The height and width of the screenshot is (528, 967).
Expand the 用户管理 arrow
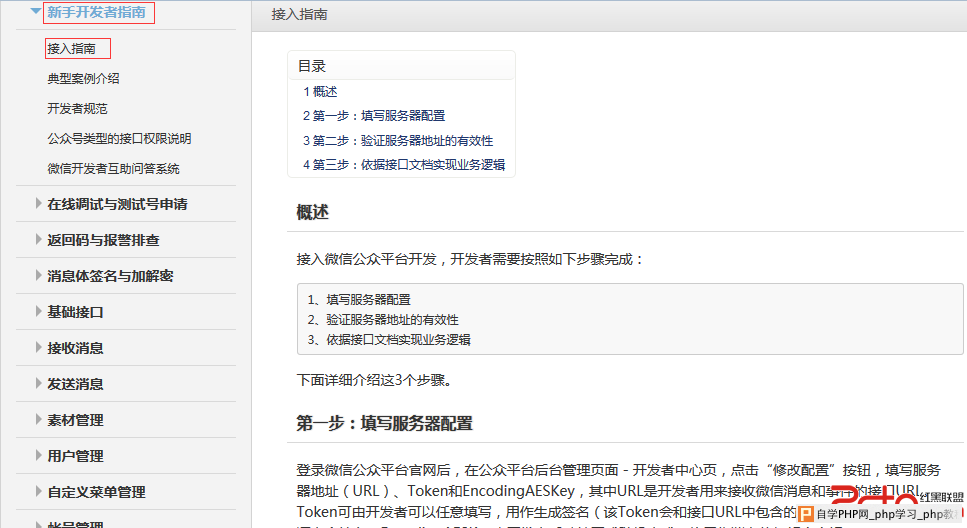point(38,455)
